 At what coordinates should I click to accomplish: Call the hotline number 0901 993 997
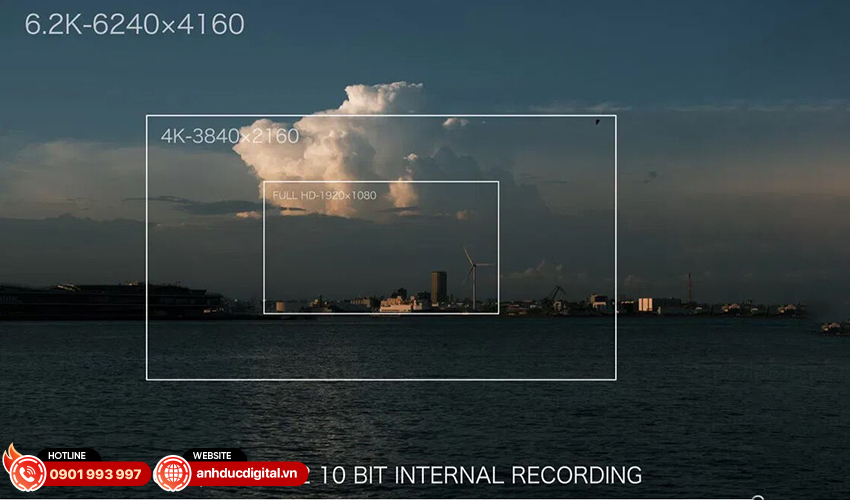96,474
